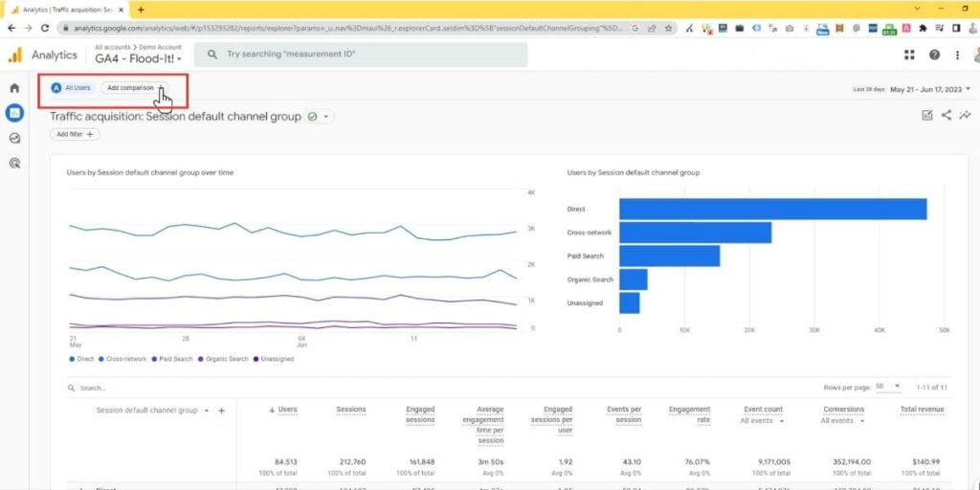Open the Home icon in left sidebar
Screen dimensions: 980x490
[x=14, y=88]
